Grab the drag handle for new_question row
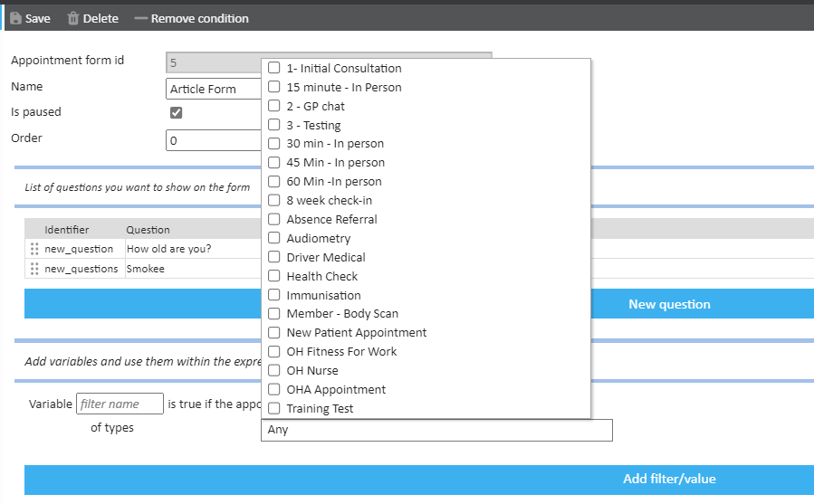Viewport: 814px width, 504px height. (x=34, y=249)
